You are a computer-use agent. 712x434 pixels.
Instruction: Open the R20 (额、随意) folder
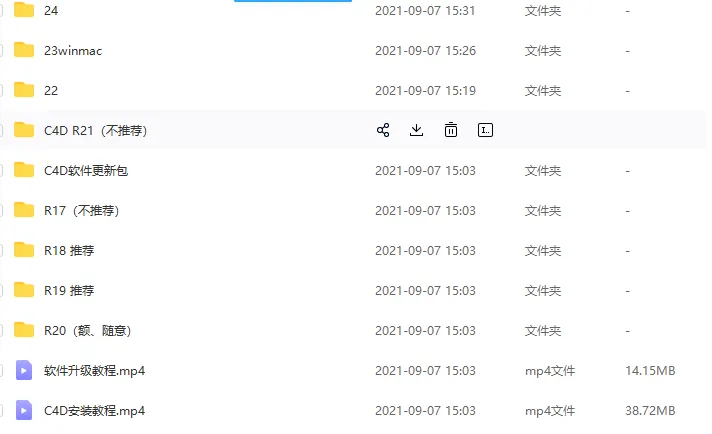pyautogui.click(x=87, y=330)
